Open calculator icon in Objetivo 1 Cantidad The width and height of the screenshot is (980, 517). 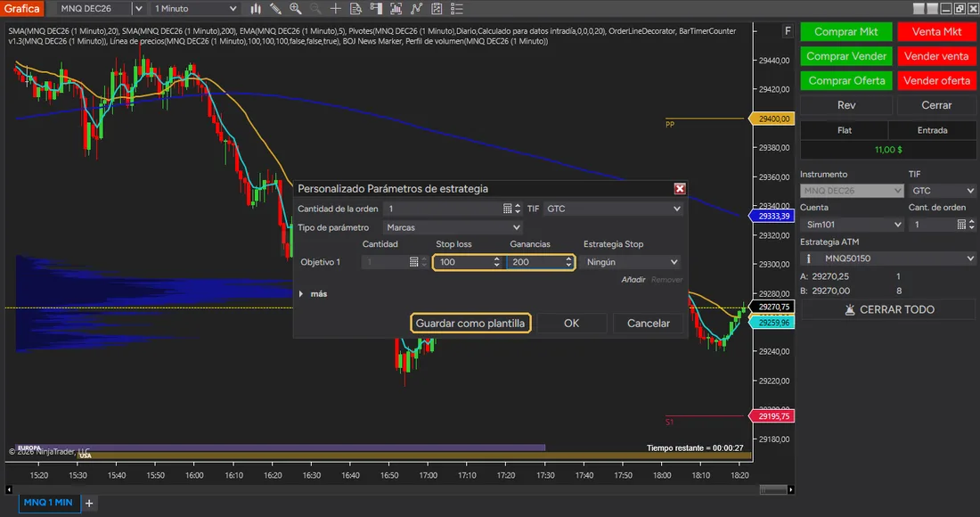click(x=413, y=262)
